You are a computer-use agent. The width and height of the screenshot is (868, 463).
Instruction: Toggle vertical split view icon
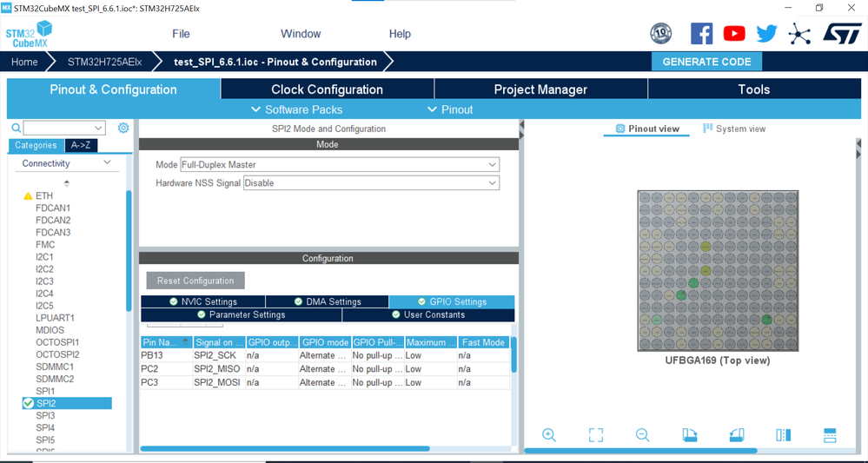[784, 435]
